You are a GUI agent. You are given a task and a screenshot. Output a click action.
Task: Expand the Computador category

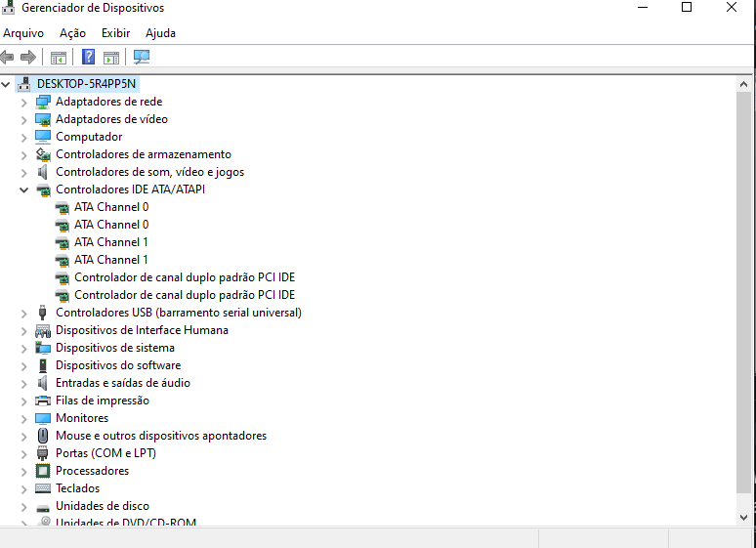click(x=24, y=138)
